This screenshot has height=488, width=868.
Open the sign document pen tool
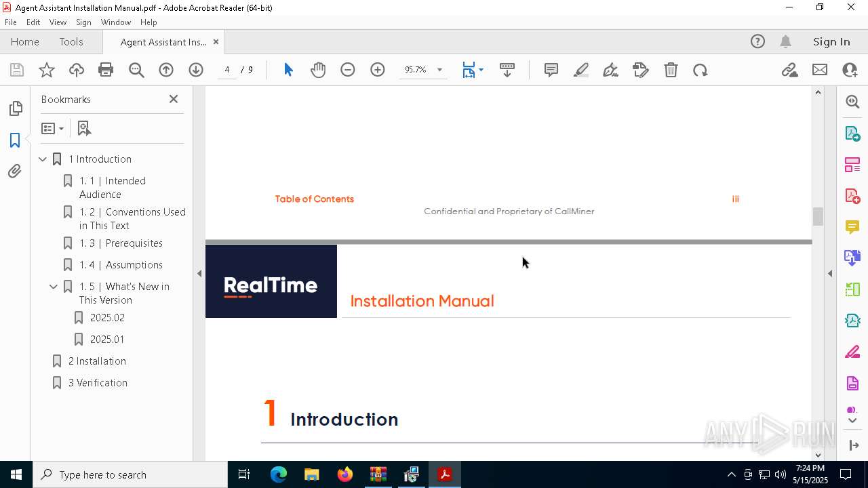[x=611, y=70]
